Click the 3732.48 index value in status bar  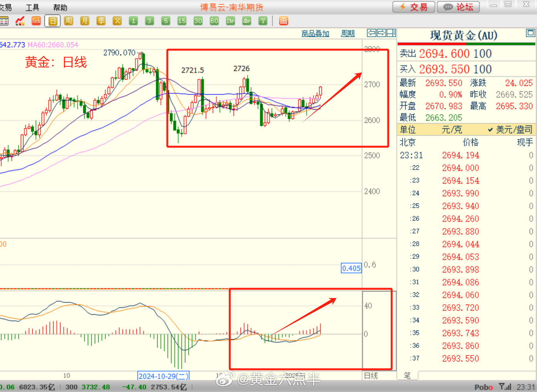(96, 387)
